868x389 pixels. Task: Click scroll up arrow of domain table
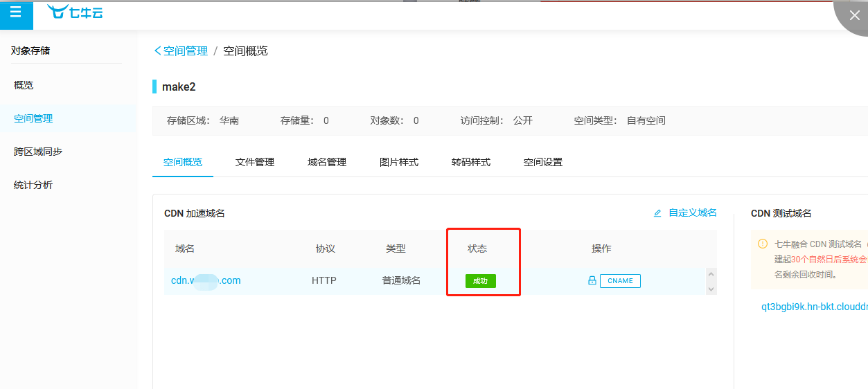pos(711,274)
